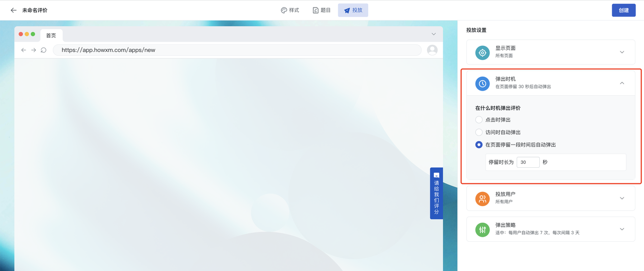Click the 所有用户 subtitle text
Image resolution: width=644 pixels, height=271 pixels.
(x=504, y=202)
